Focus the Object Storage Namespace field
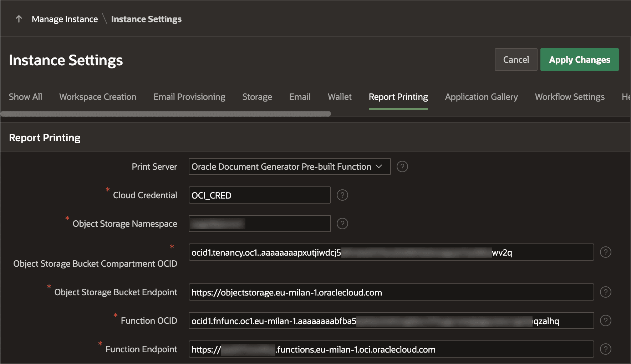This screenshot has height=364, width=631. pyautogui.click(x=260, y=224)
